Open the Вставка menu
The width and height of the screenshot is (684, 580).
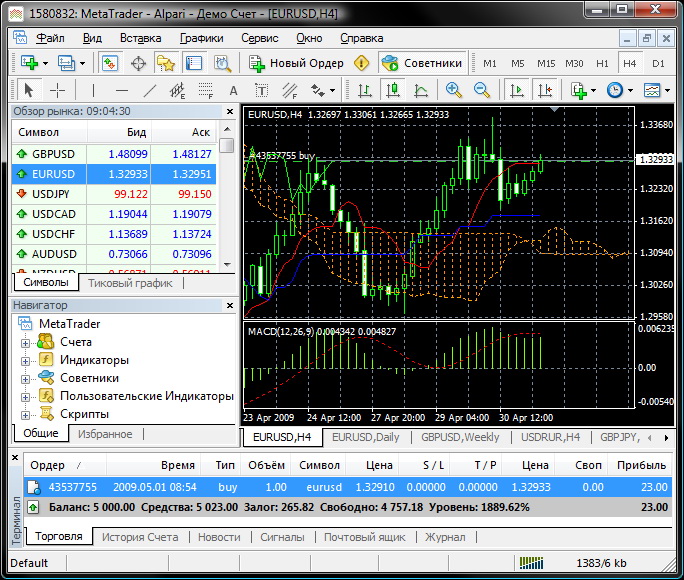(140, 38)
